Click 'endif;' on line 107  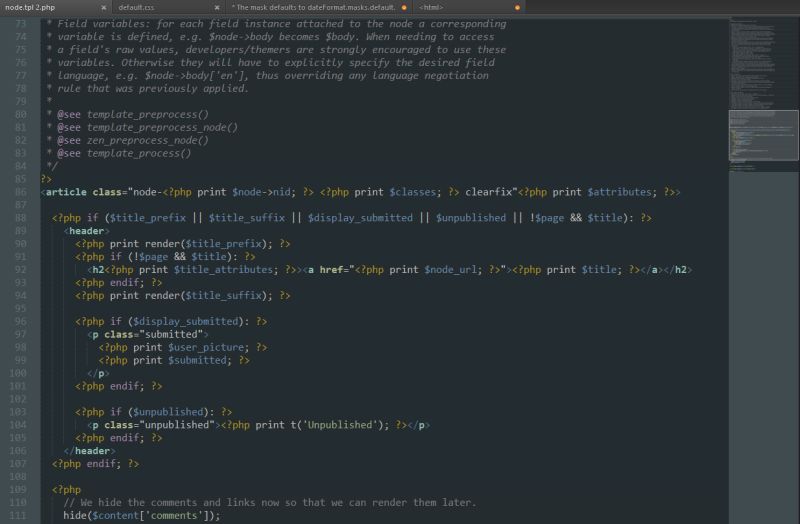coord(104,463)
